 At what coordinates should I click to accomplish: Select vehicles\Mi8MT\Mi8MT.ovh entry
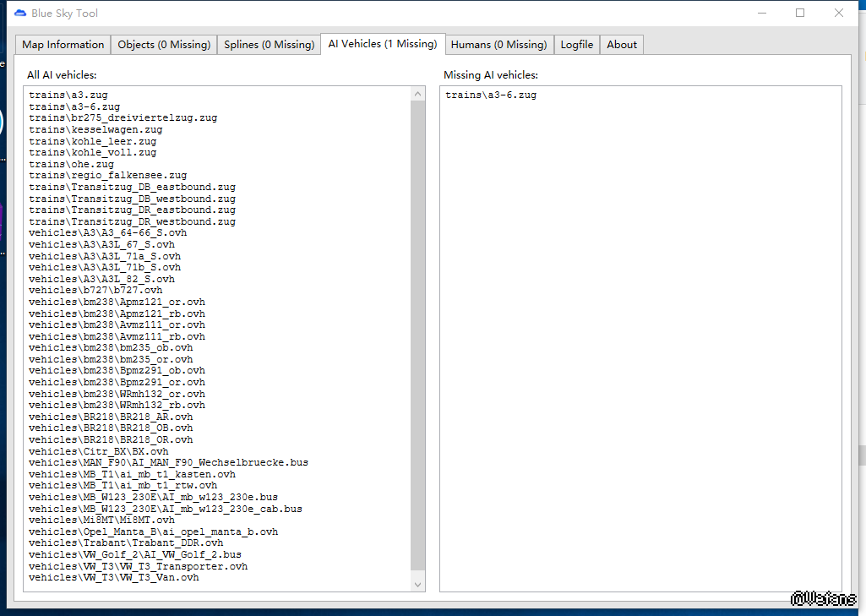101,520
